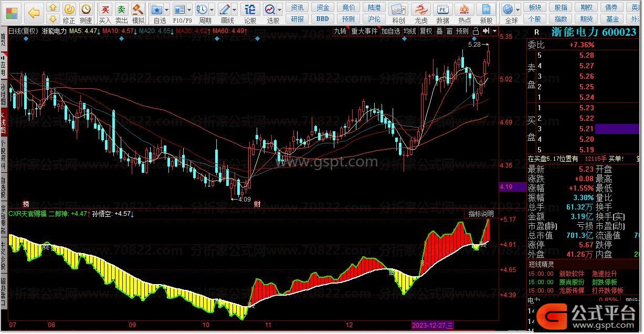Toggle 预测 in the chart's top bar
The width and height of the screenshot is (644, 334).
point(462,31)
